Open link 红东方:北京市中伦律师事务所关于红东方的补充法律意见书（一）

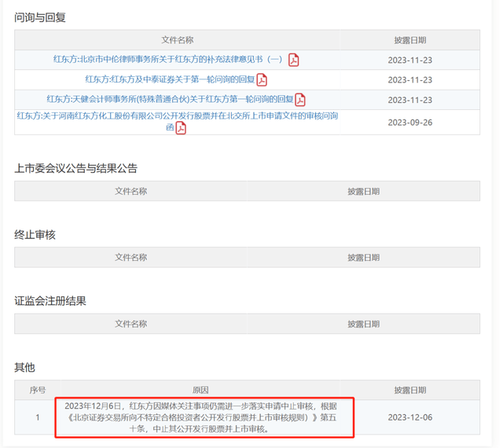pyautogui.click(x=167, y=60)
